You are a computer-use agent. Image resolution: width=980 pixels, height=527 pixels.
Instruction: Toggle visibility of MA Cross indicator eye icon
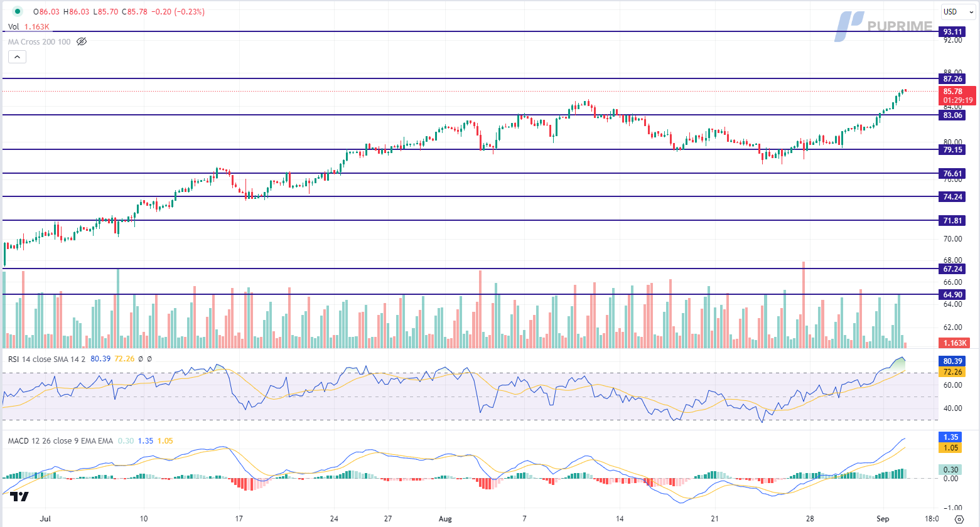point(82,42)
